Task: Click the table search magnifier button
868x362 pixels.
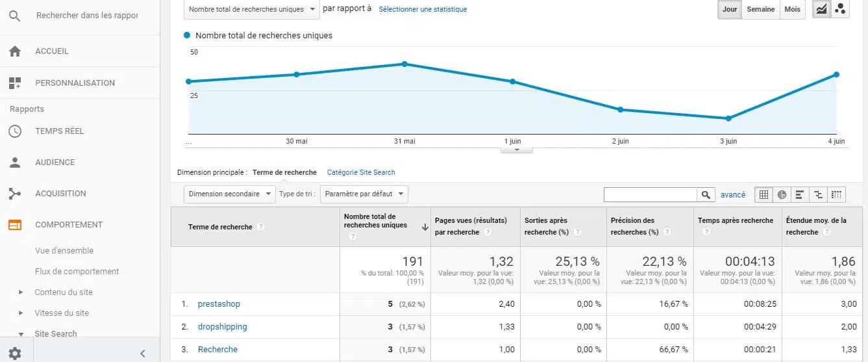Action: (x=706, y=194)
